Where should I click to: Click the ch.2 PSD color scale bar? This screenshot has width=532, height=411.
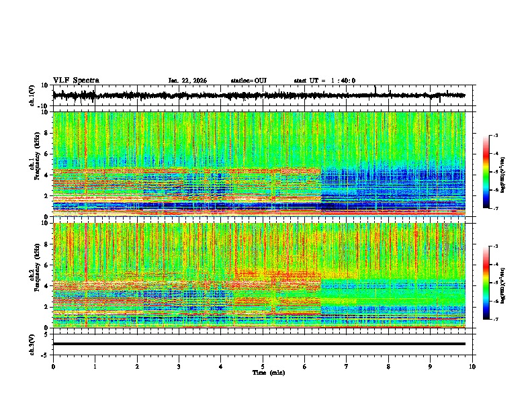point(486,283)
